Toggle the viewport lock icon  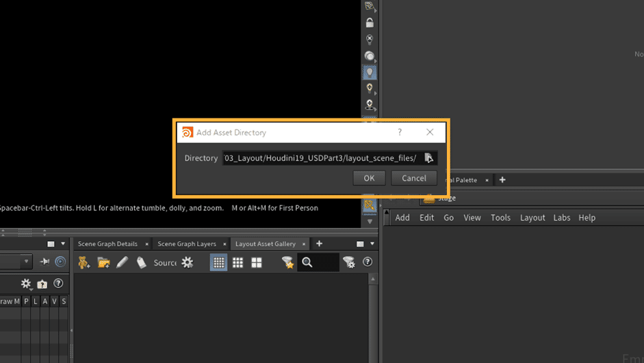(x=370, y=23)
